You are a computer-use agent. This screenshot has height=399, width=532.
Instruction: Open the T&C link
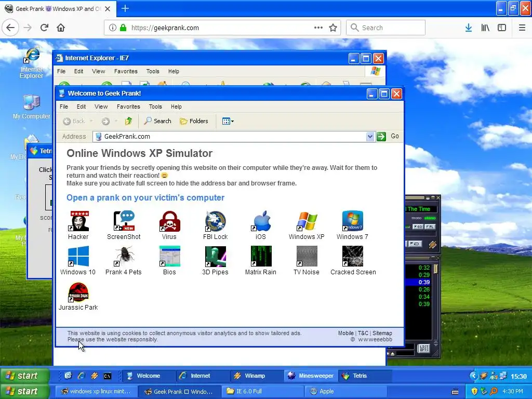point(363,333)
